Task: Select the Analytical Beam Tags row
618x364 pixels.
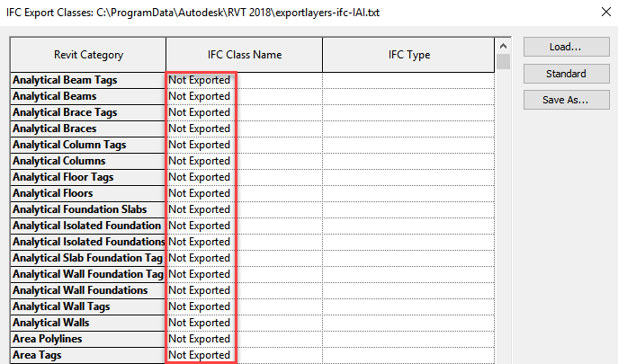Action: (x=88, y=80)
